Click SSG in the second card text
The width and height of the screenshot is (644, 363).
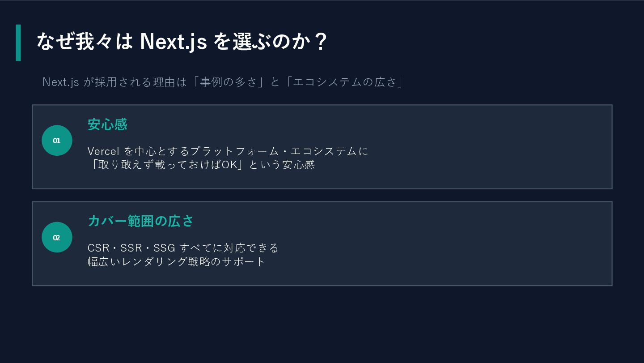pyautogui.click(x=164, y=248)
